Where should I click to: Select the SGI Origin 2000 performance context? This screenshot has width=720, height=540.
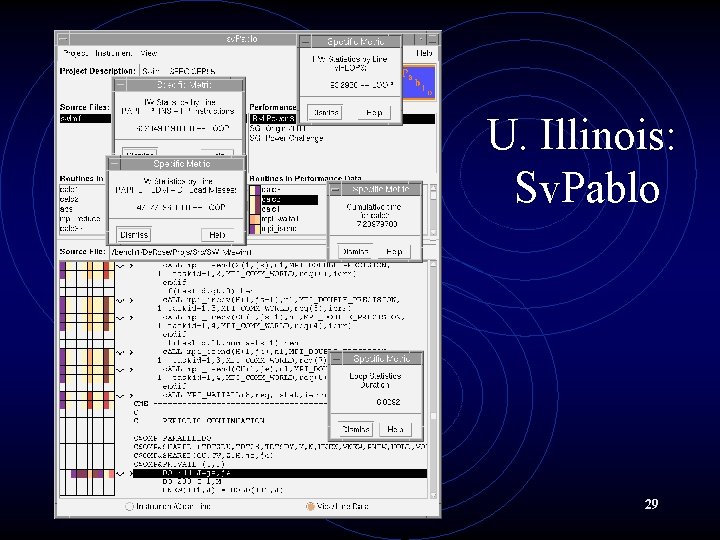click(x=278, y=129)
